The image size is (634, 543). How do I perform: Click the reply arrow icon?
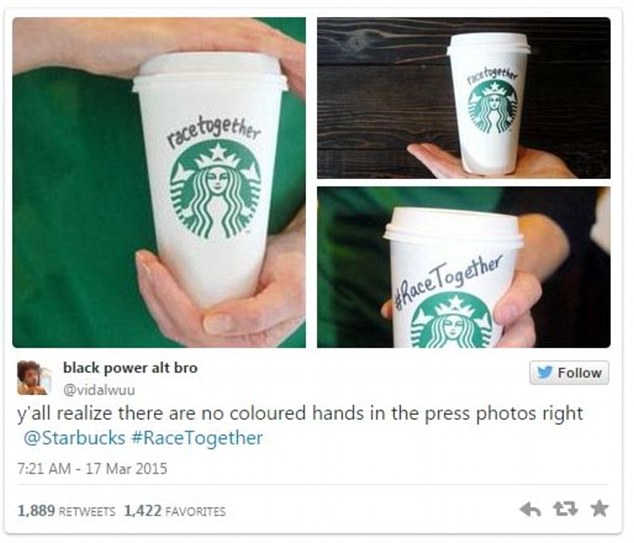tap(530, 509)
